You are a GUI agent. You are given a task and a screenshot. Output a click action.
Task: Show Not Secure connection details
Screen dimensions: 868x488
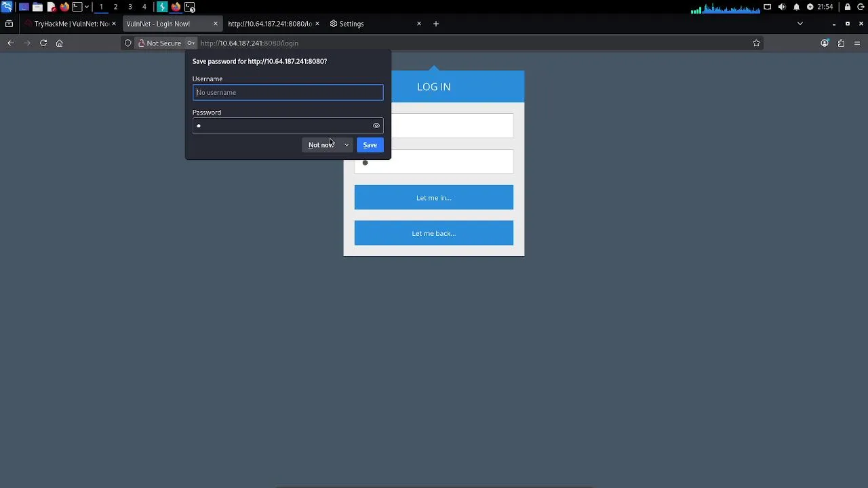(159, 43)
